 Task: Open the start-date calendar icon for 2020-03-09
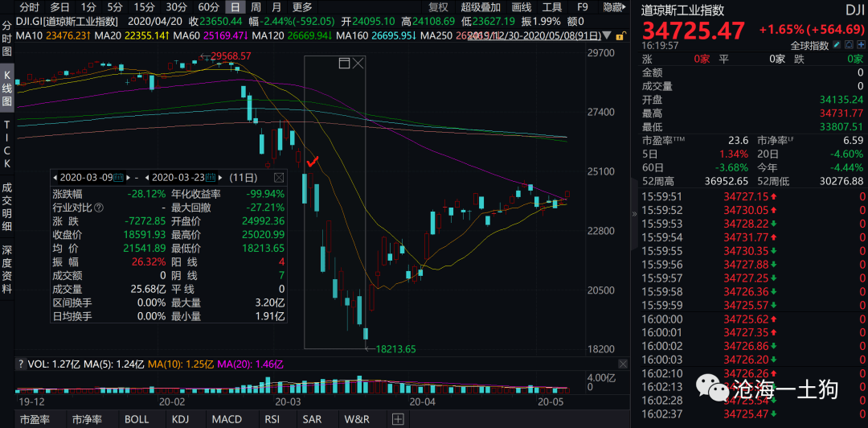118,178
